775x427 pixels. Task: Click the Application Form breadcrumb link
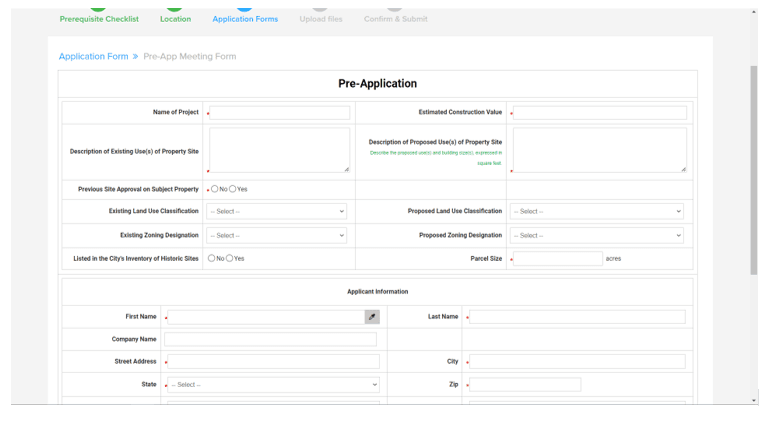pyautogui.click(x=93, y=57)
